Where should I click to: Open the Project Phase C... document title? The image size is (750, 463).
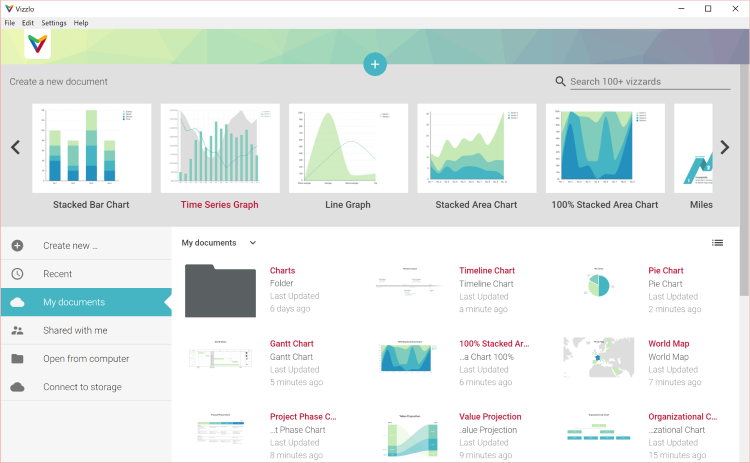[303, 417]
